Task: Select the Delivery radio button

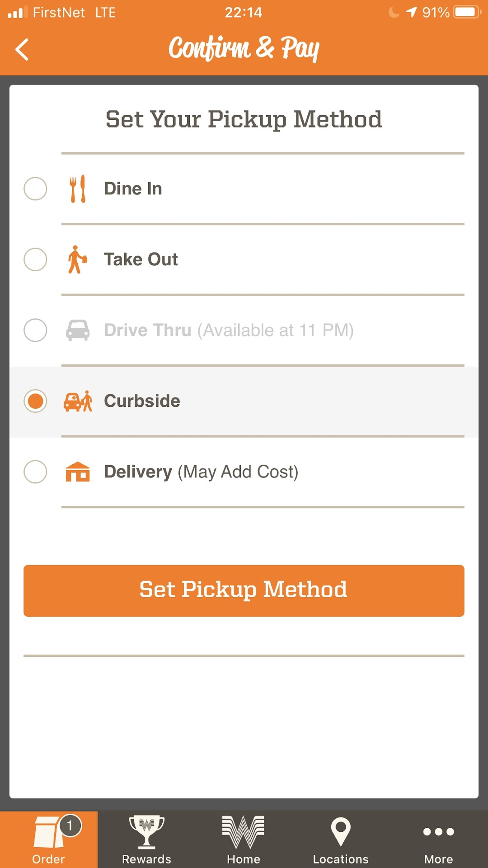Action: (x=35, y=472)
